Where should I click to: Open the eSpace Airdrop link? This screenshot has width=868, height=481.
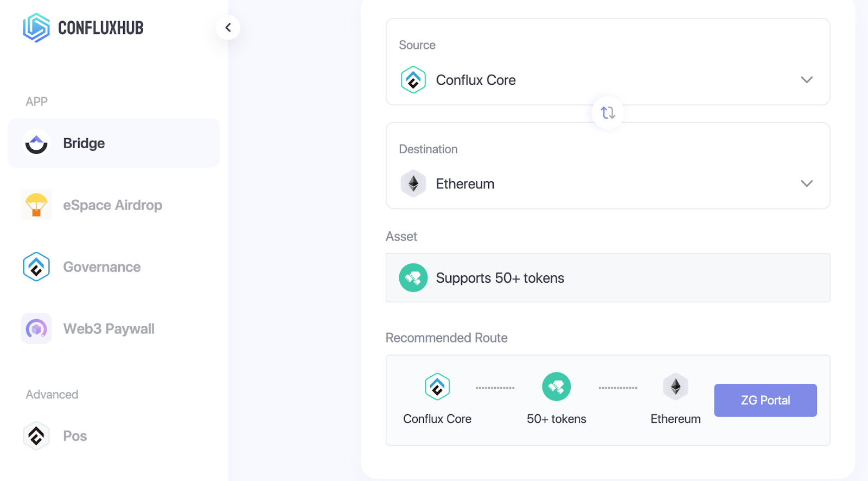[x=113, y=205]
